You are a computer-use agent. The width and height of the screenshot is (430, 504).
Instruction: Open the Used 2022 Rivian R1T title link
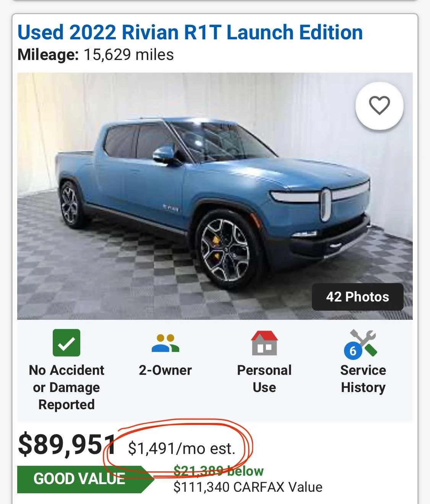(190, 32)
